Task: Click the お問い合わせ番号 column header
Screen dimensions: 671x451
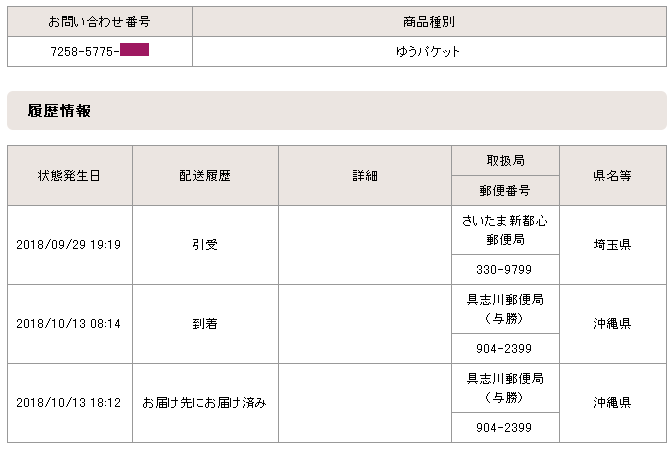Action: click(x=100, y=21)
